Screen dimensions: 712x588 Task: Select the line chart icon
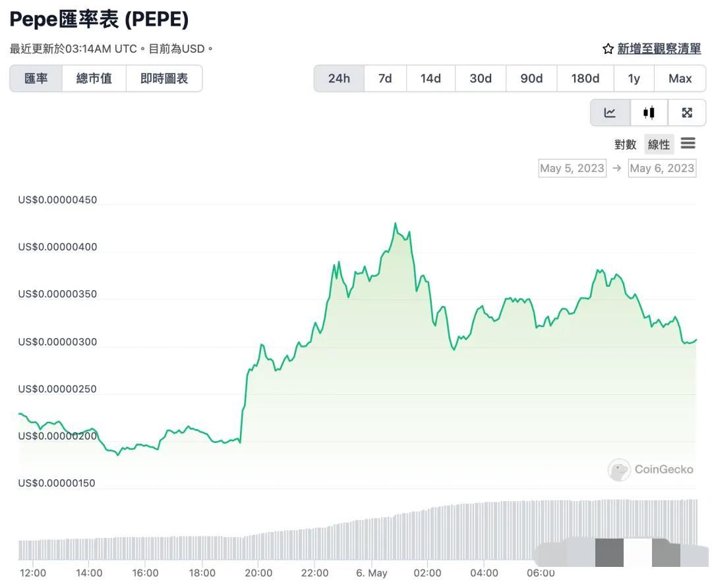click(x=610, y=112)
